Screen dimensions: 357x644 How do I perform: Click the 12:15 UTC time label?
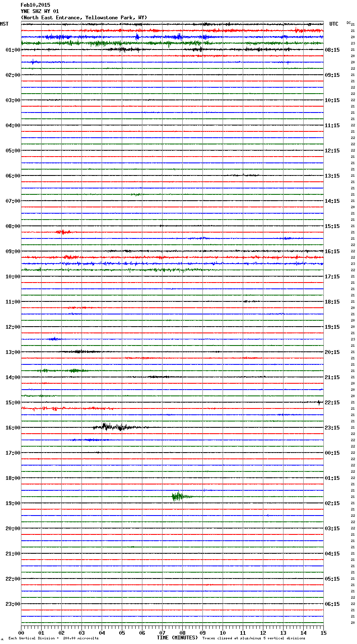[332, 151]
